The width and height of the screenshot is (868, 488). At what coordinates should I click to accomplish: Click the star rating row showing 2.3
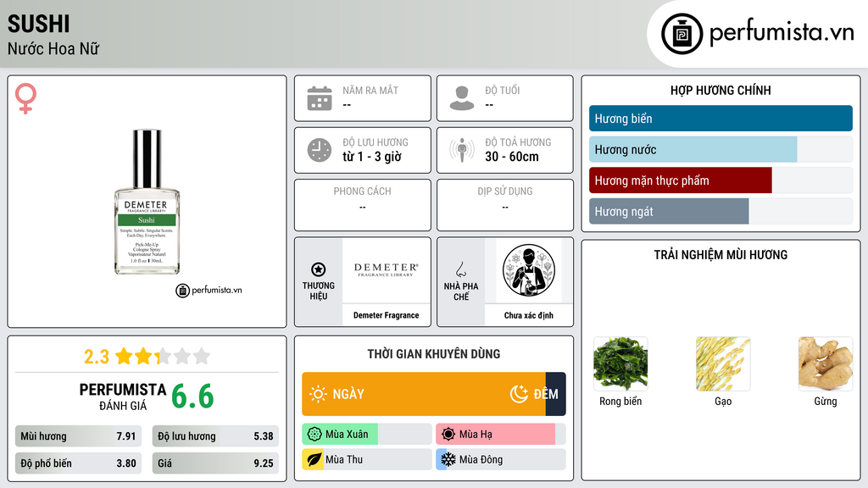147,357
